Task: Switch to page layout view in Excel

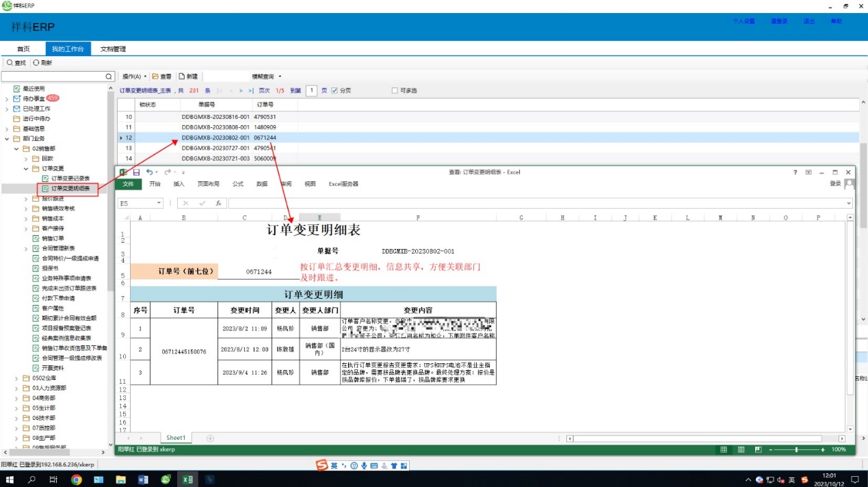Action: pos(739,449)
